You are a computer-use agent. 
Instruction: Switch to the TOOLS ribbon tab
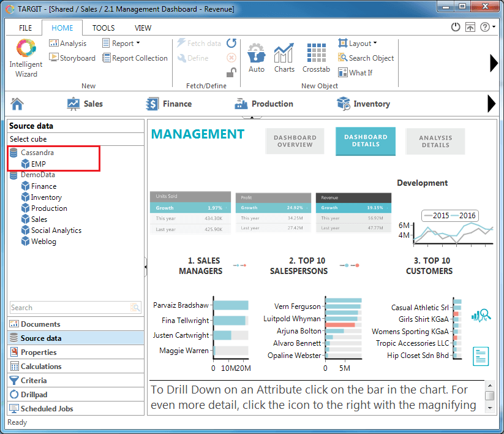pyautogui.click(x=103, y=28)
